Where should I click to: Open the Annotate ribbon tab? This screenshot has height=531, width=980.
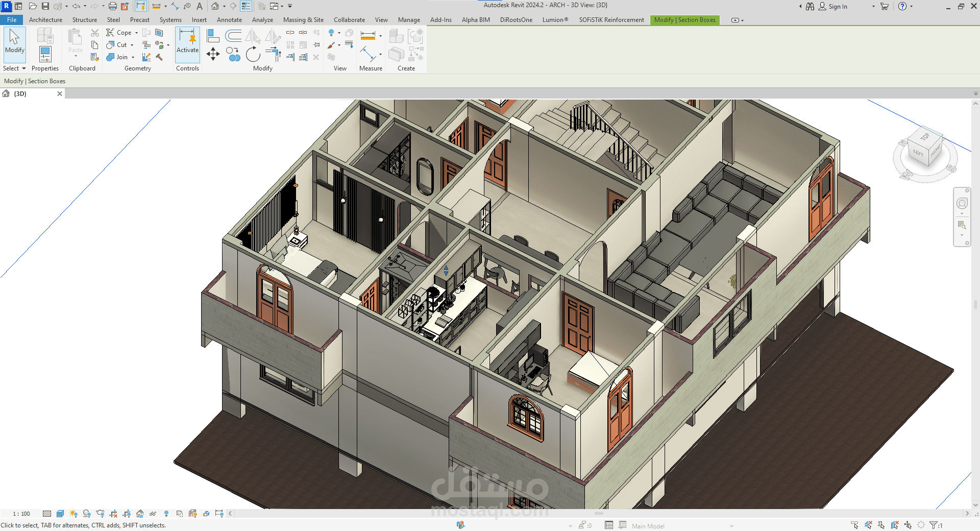coord(229,20)
